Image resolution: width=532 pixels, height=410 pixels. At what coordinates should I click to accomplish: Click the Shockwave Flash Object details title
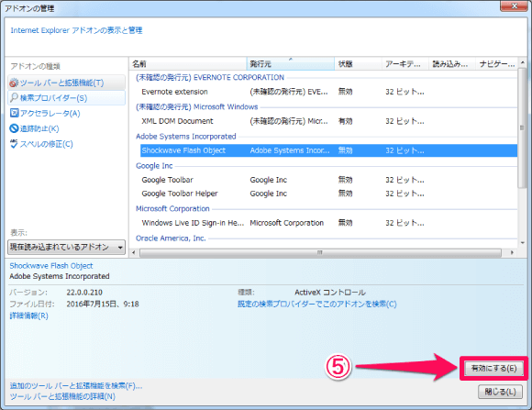pyautogui.click(x=51, y=266)
